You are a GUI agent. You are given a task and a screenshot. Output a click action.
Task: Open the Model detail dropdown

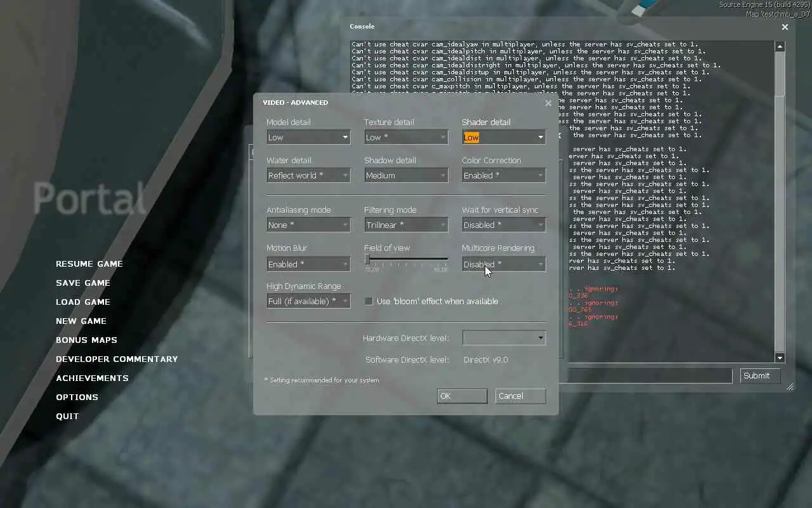click(308, 137)
